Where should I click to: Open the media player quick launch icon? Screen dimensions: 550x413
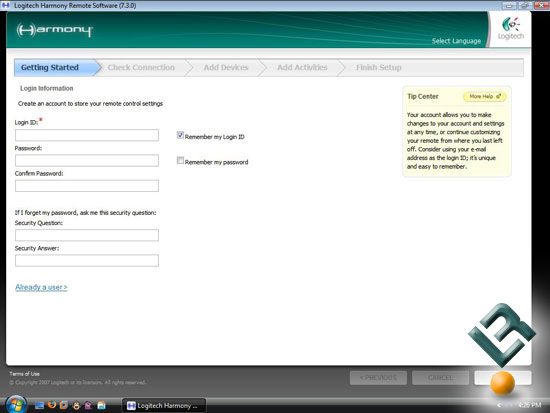pyautogui.click(x=64, y=405)
